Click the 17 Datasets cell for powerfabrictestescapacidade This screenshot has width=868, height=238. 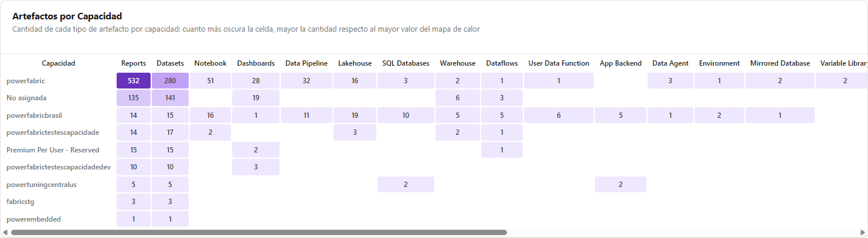click(170, 133)
